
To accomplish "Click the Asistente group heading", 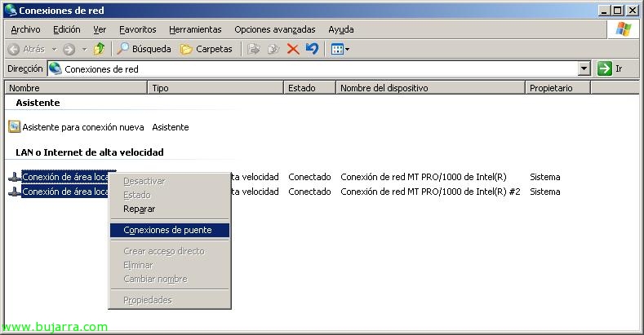I will (x=38, y=103).
